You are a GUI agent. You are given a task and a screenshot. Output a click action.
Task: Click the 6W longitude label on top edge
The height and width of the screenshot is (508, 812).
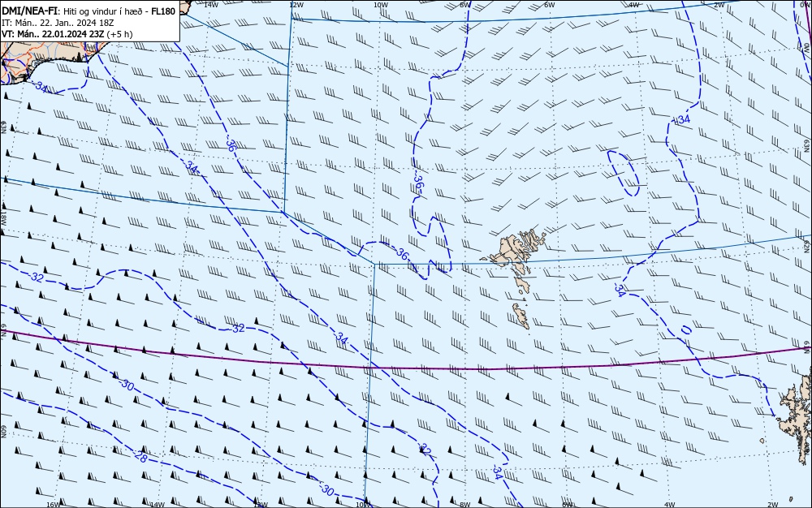click(x=550, y=5)
